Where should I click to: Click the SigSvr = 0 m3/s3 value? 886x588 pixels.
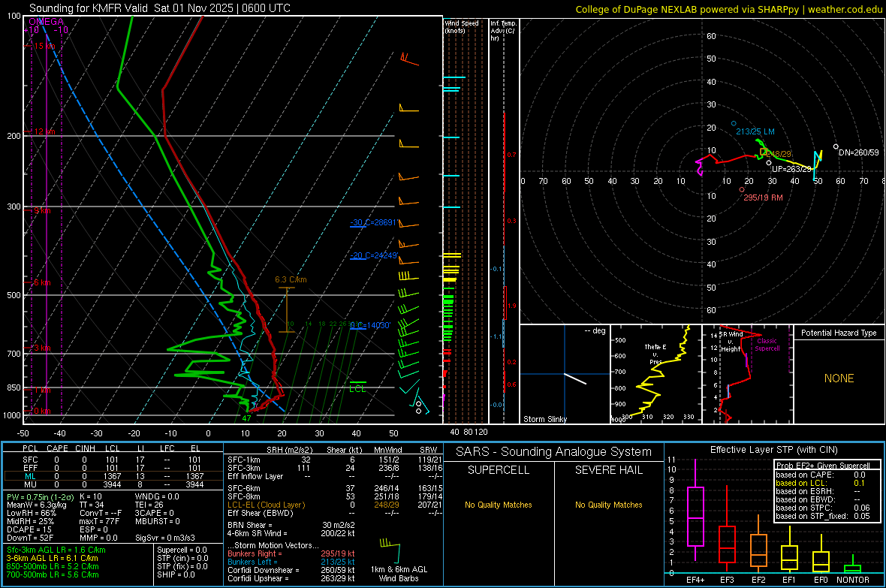click(x=165, y=538)
